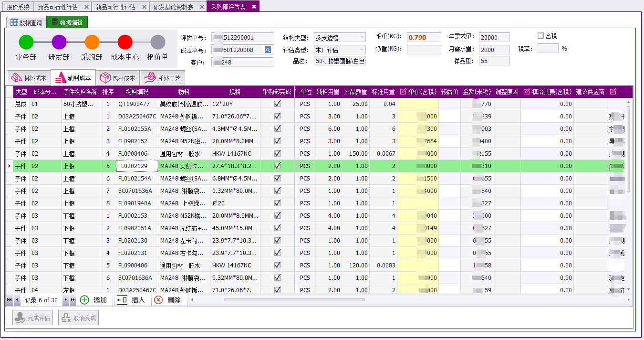The image size is (644, 340).
Task: Toggle 采购部完成 checkbox for FL0901940A row
Action: tap(278, 203)
